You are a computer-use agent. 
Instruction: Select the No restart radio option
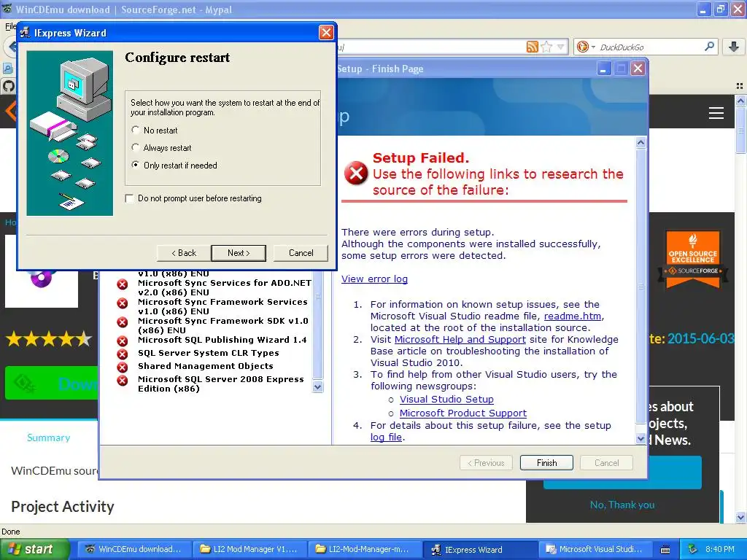[136, 130]
